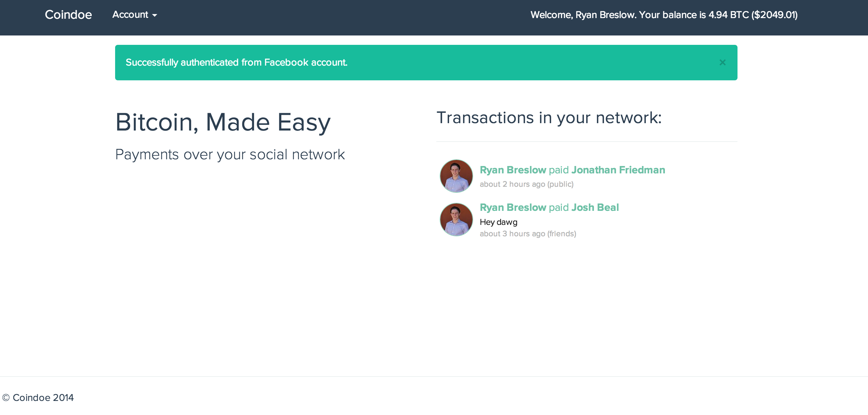
Task: Click the 'Bitcoin, Made Easy' heading
Action: 223,122
